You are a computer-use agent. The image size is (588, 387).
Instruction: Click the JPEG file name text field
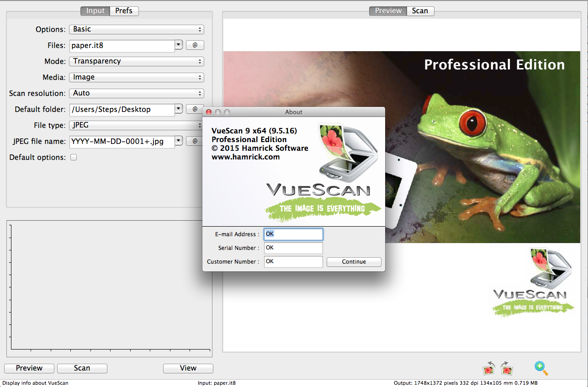click(x=122, y=142)
